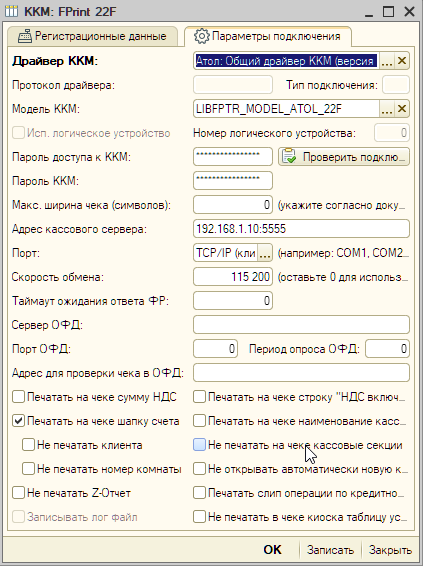
Task: Click the Драйвер ККМ text field
Action: (286, 61)
